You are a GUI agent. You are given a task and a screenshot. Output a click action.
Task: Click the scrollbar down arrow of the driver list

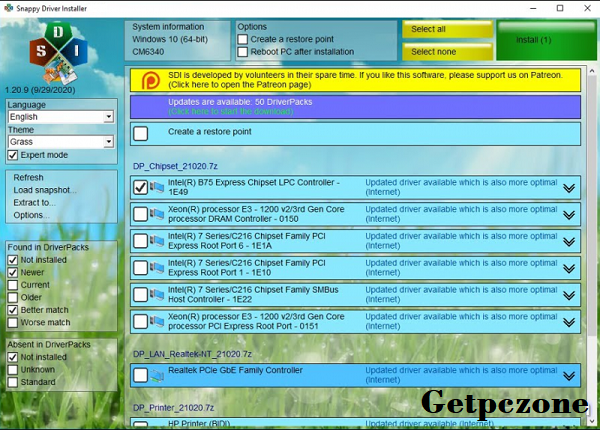pos(592,421)
